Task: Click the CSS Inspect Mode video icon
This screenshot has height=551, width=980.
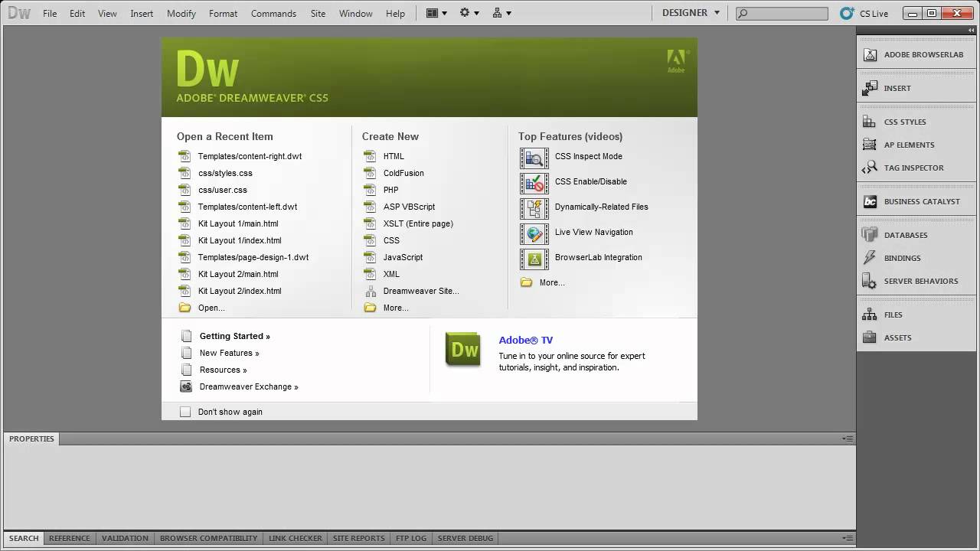Action: (534, 158)
